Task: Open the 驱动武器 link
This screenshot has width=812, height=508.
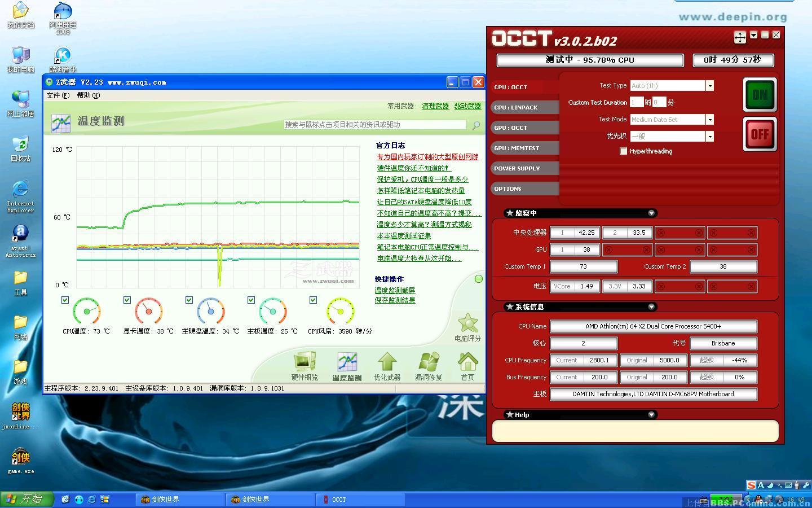Action: coord(467,106)
